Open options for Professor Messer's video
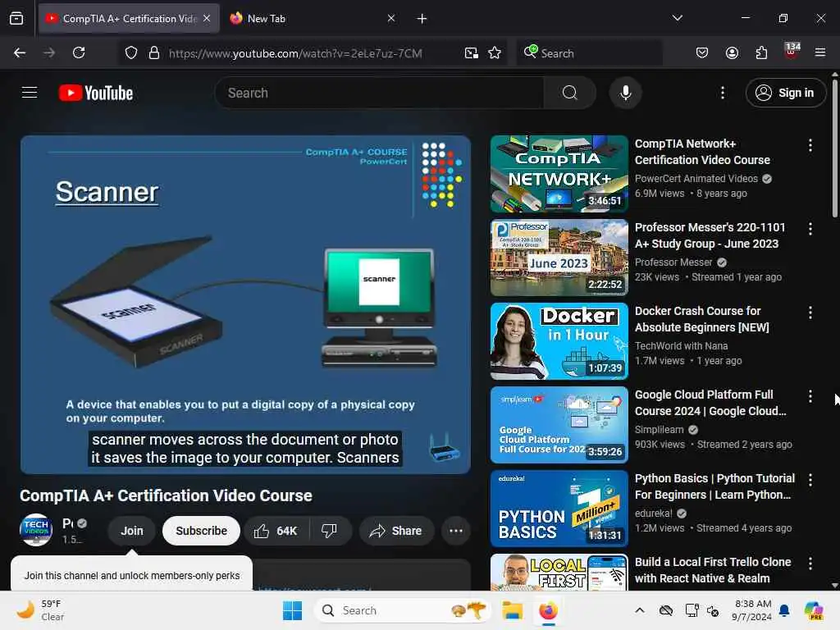 click(x=810, y=229)
